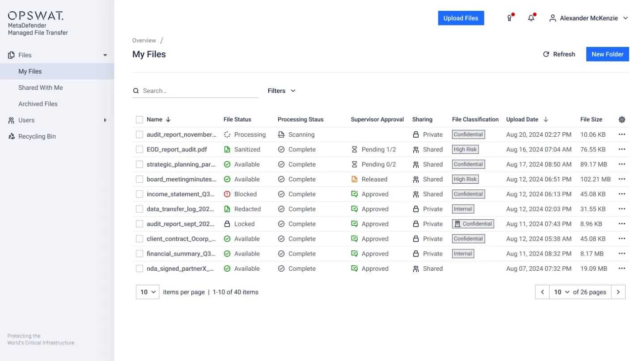Click the Blocked status icon for income_statement
644x361 pixels.
click(227, 194)
